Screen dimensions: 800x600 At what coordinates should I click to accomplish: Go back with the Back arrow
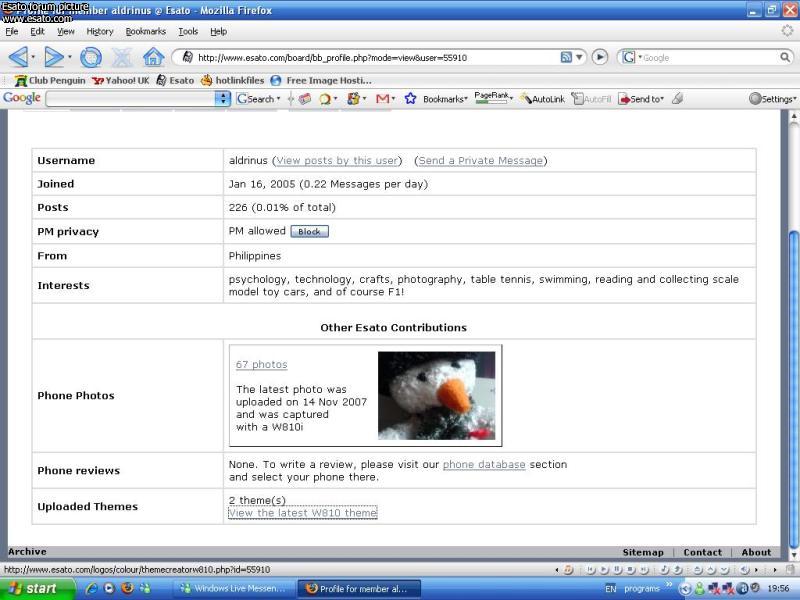(18, 57)
